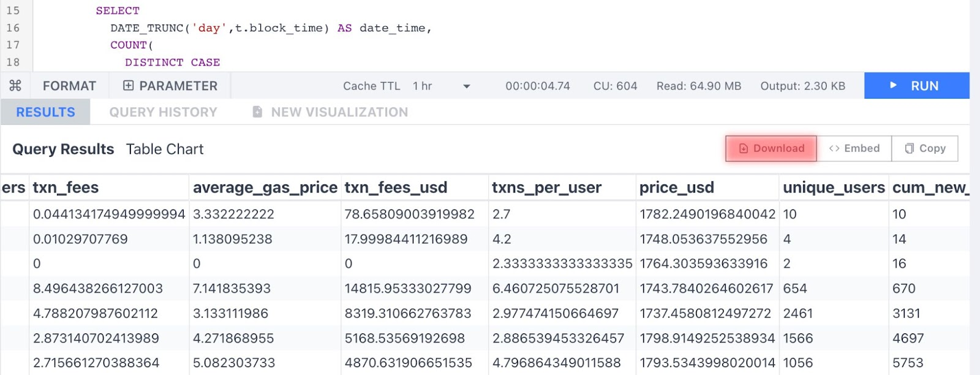Screen dimensions: 980x375
Task: Click the New Visualization document icon
Action: [x=257, y=112]
